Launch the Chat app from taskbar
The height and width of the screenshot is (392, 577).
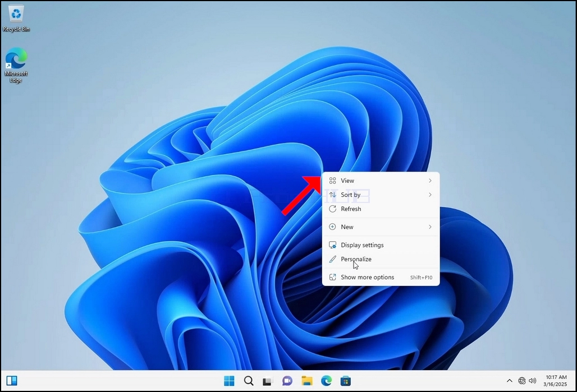287,381
